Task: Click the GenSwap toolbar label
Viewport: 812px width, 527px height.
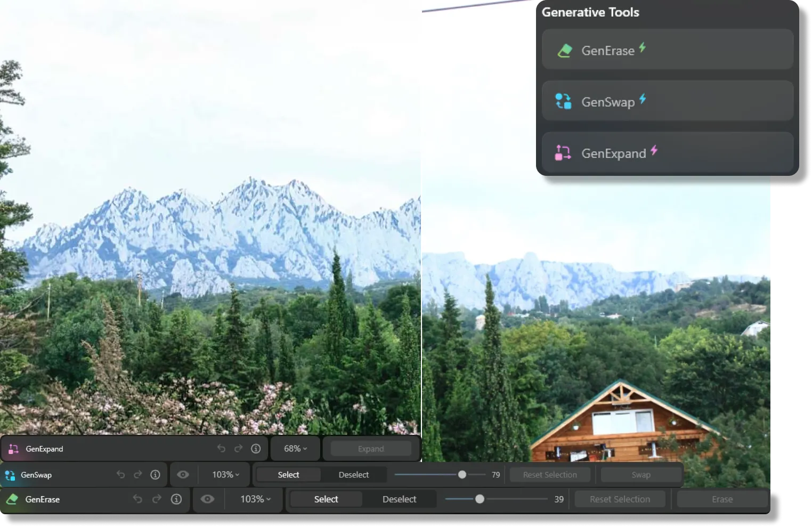Action: click(36, 474)
